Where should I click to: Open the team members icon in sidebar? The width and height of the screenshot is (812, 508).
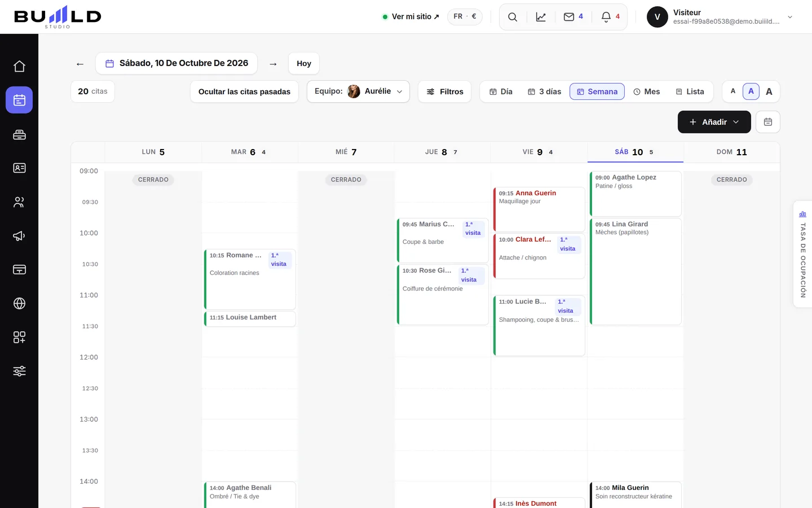(19, 202)
